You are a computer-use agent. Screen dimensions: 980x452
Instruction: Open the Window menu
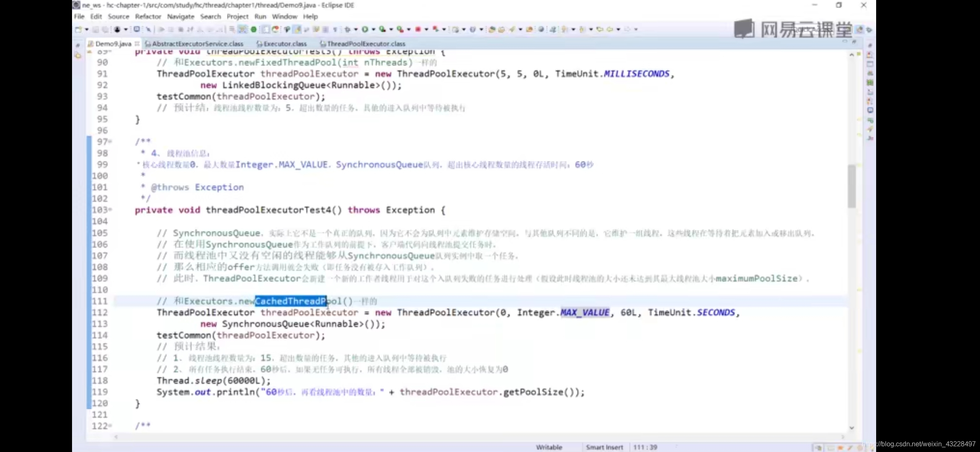(x=284, y=16)
